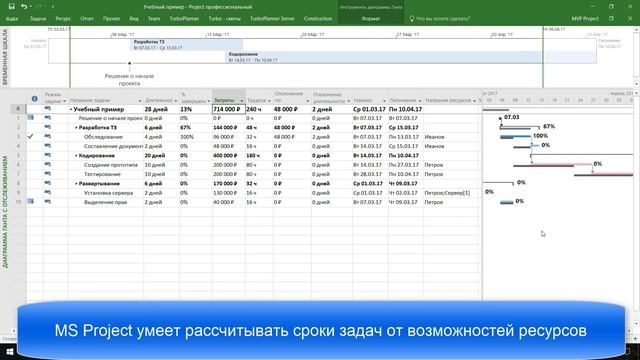Click the note icon in row 1

pos(31,118)
